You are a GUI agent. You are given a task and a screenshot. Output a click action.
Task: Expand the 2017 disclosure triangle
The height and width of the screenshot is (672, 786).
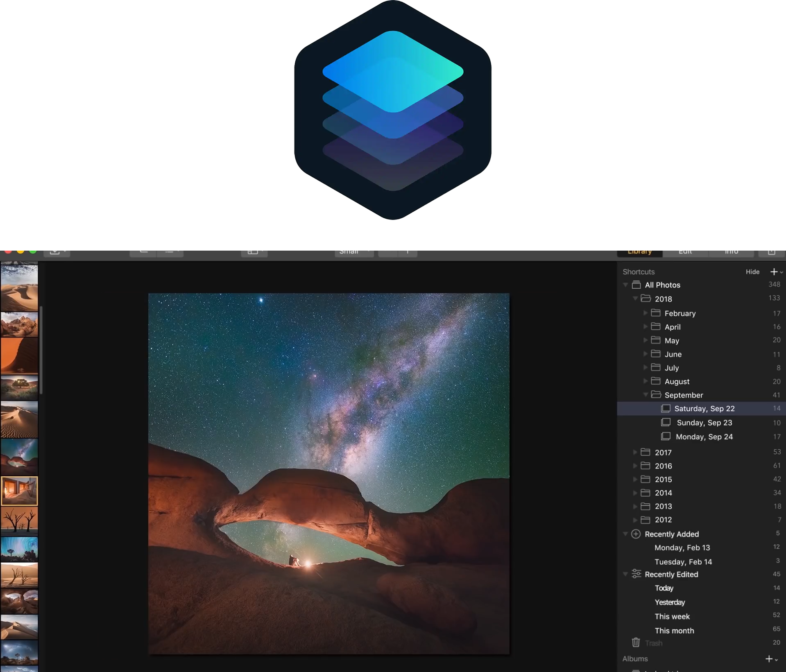(x=635, y=452)
